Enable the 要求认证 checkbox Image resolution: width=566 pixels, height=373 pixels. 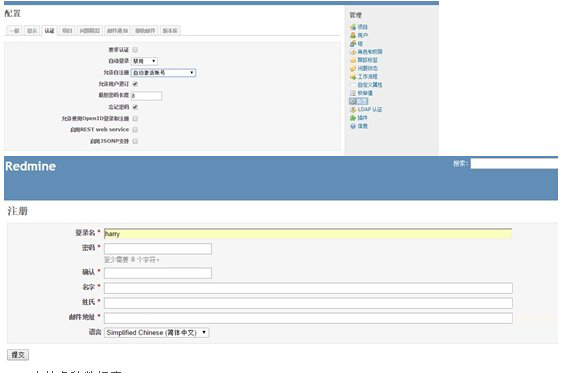[x=135, y=49]
